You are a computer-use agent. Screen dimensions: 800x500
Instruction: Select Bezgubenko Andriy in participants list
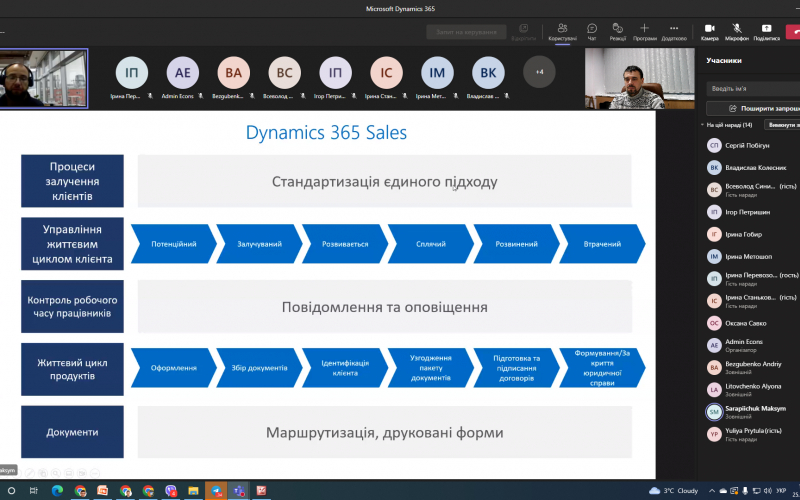(752, 367)
